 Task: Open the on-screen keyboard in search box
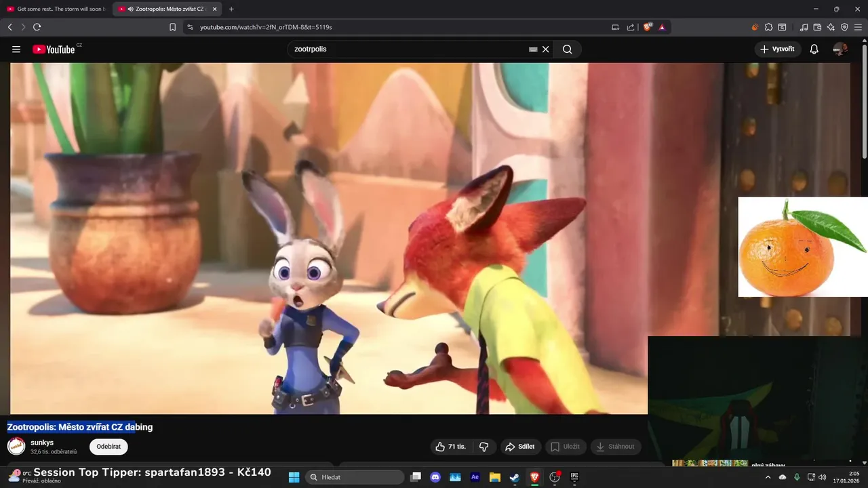[x=533, y=49]
